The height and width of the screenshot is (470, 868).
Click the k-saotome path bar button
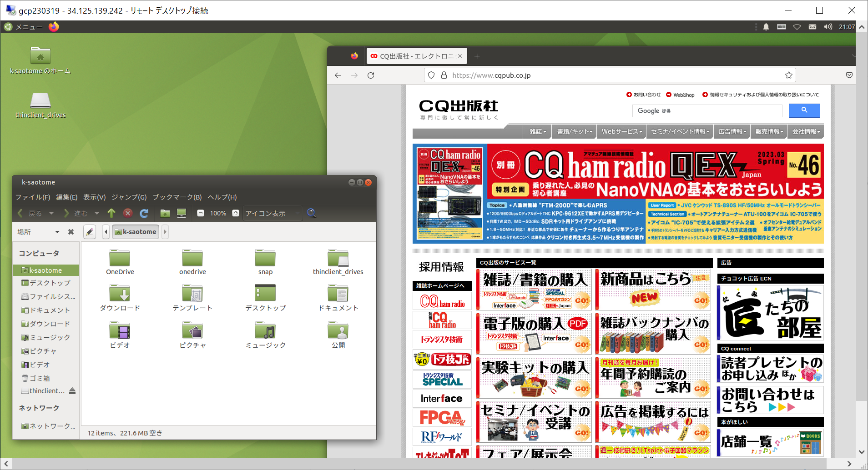click(x=136, y=232)
